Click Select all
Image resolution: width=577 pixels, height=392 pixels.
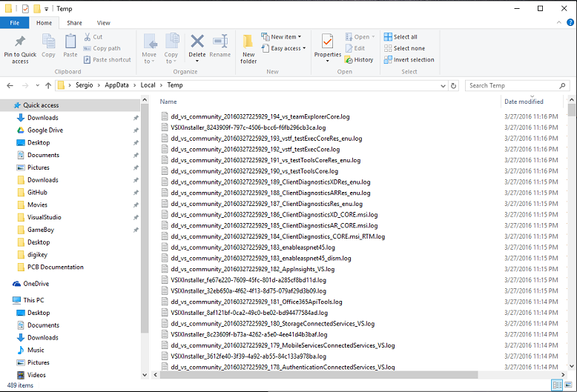pyautogui.click(x=400, y=37)
